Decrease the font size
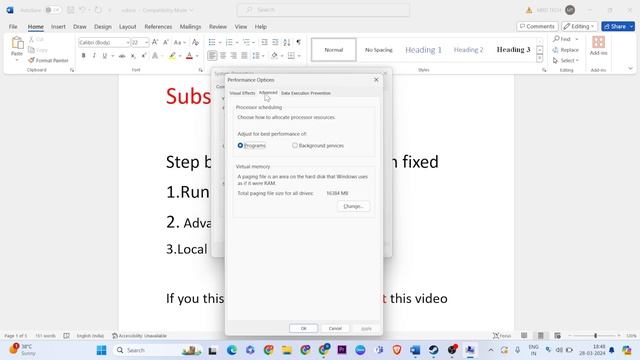 click(x=166, y=42)
